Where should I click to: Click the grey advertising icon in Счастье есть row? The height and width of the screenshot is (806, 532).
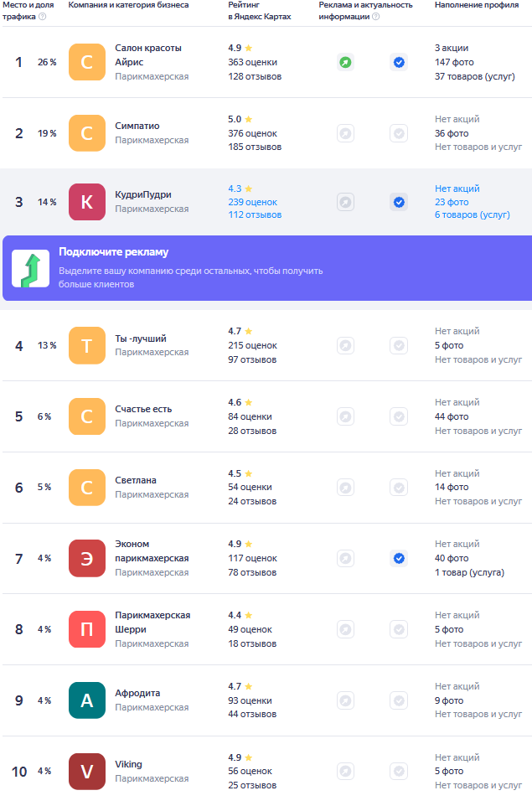[x=345, y=416]
